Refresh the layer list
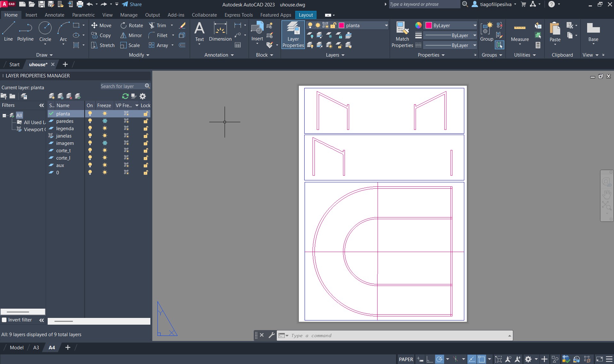The height and width of the screenshot is (364, 614). [x=125, y=96]
